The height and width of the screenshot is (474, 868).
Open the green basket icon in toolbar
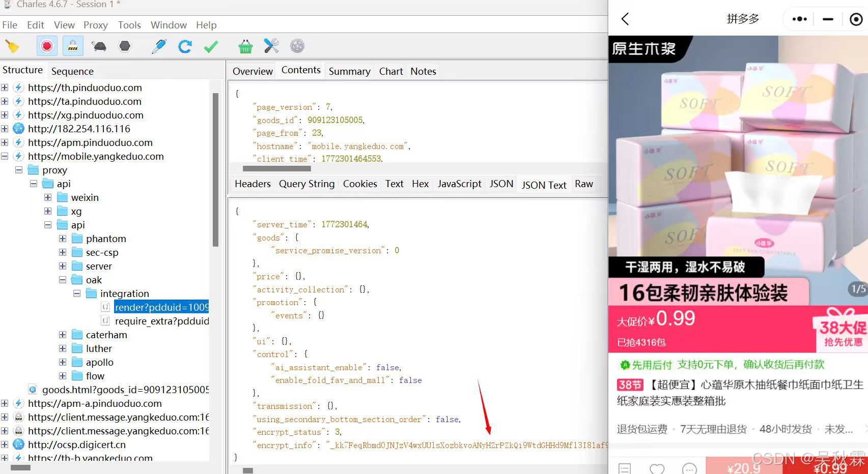tap(245, 46)
